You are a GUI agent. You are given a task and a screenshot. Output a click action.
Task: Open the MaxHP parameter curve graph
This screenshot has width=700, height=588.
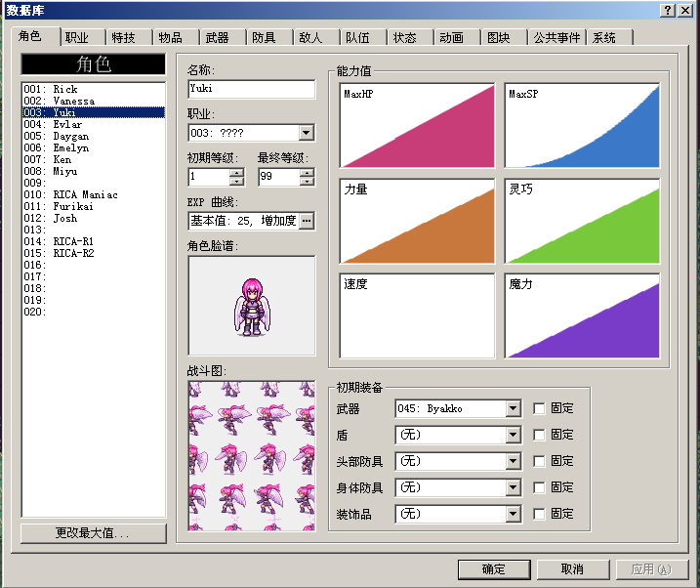coord(418,125)
